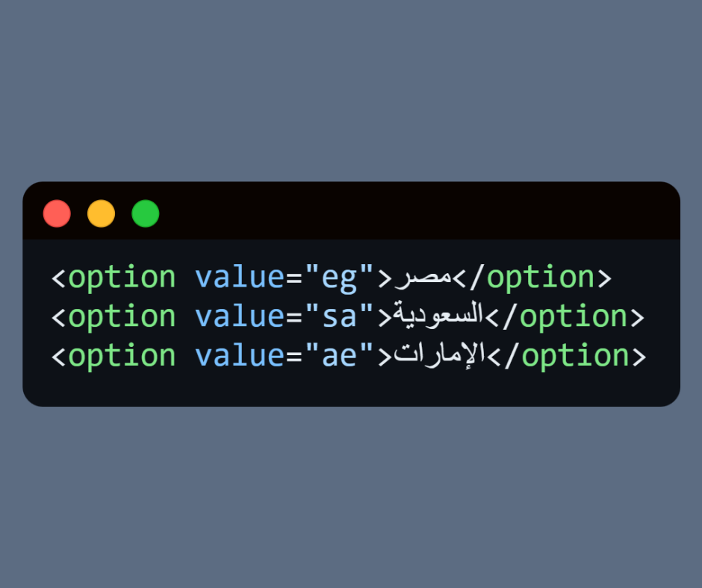Click the Arabic text مصر
The width and height of the screenshot is (702, 588).
click(x=423, y=278)
